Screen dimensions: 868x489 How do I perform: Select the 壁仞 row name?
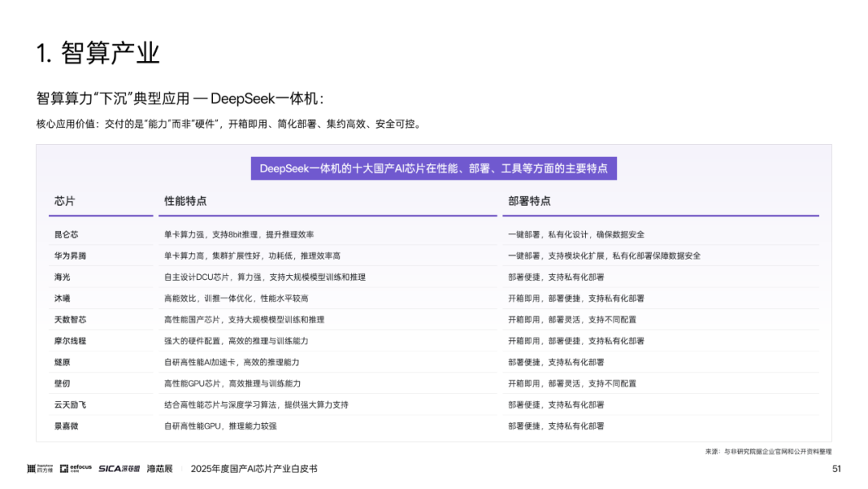[x=62, y=383]
